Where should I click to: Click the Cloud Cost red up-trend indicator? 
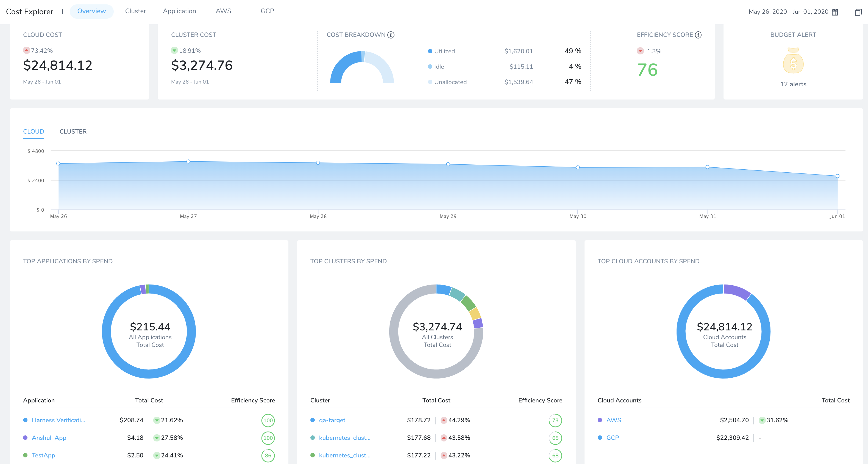click(x=26, y=50)
